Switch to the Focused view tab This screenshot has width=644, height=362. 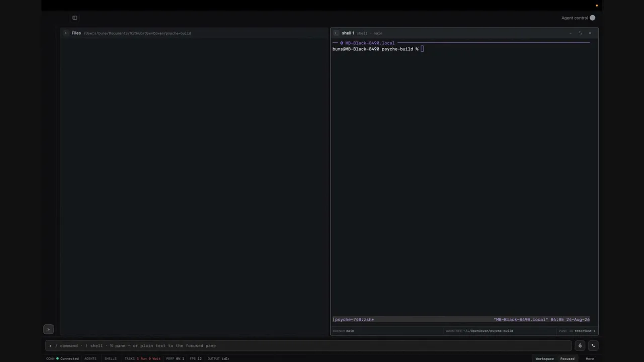(567, 358)
